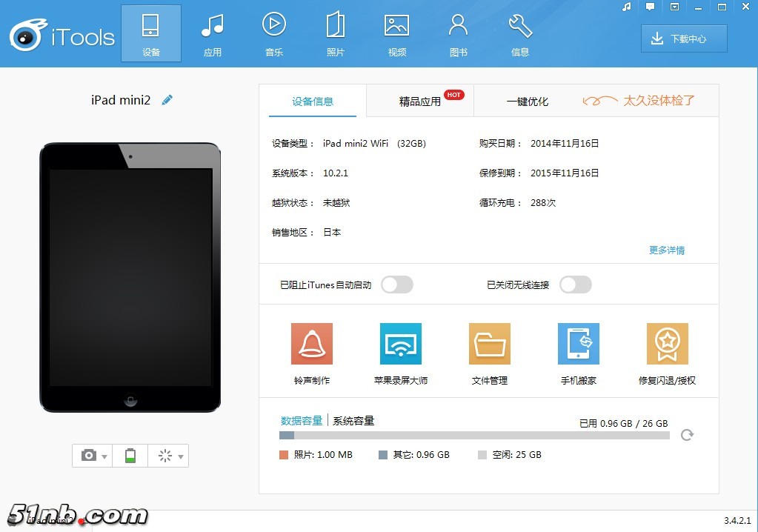Click the 下载中心 download center button

(x=684, y=39)
